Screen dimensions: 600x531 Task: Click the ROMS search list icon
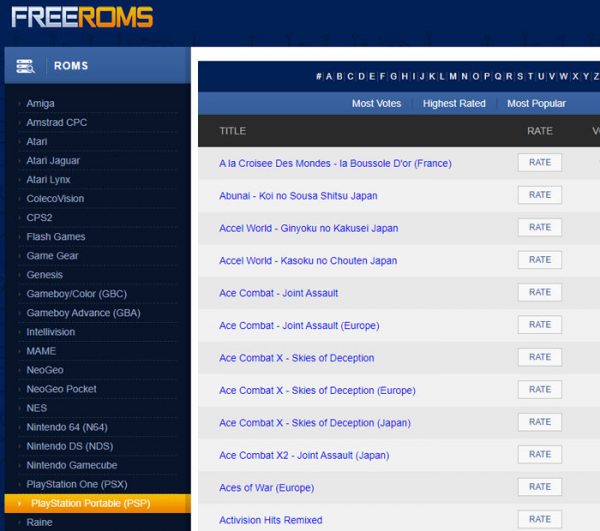click(25, 66)
